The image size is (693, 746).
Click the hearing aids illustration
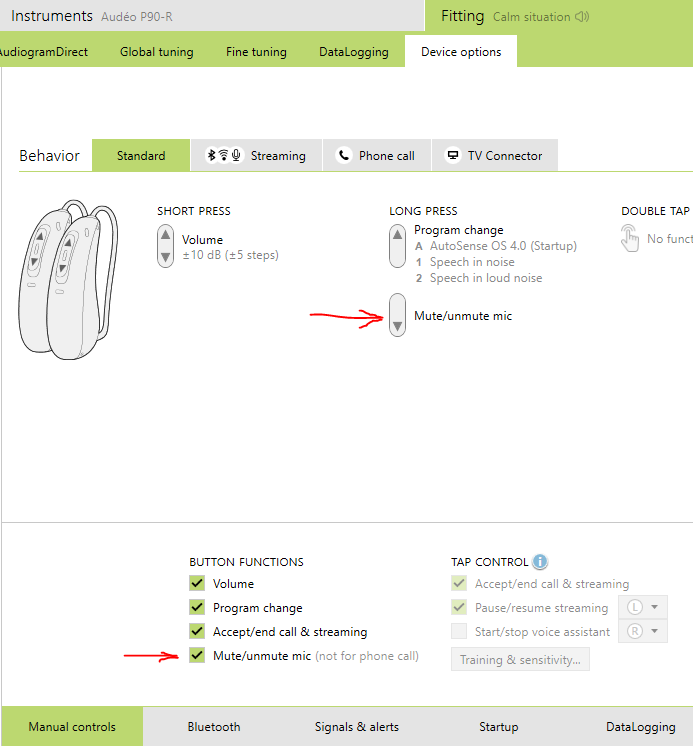tap(68, 280)
